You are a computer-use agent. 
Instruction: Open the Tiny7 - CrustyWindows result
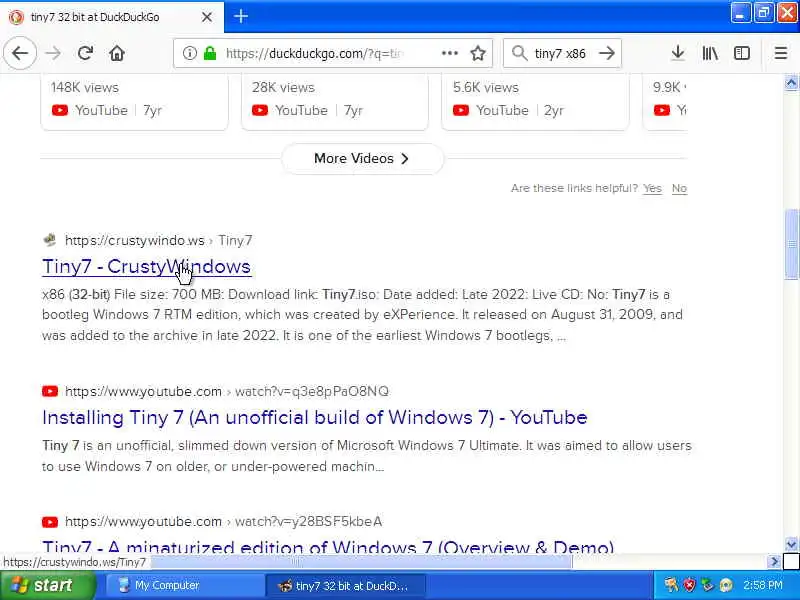146,266
